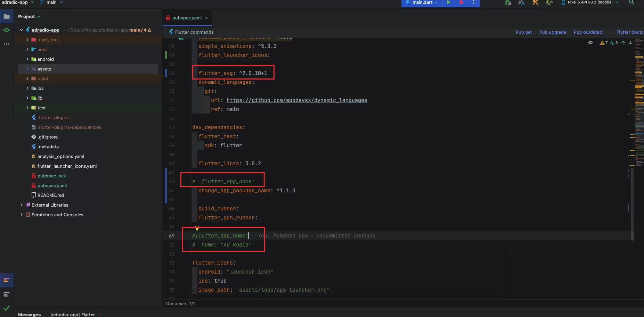The image size is (644, 317).
Task: Click the git diamond icon of .gitignore
Action: [x=34, y=137]
